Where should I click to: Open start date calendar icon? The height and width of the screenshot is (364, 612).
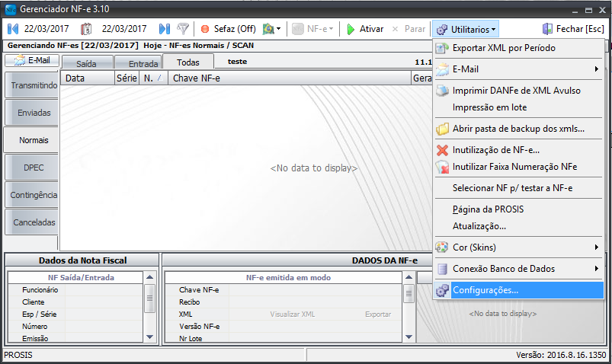86,29
